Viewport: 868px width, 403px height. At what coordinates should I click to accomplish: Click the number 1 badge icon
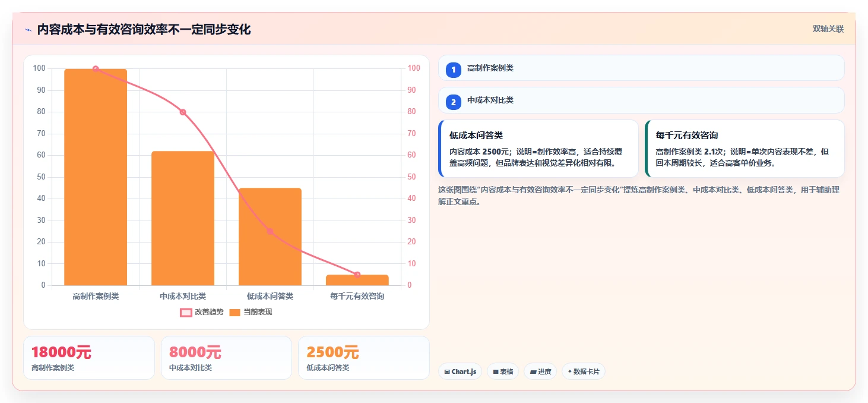point(454,70)
